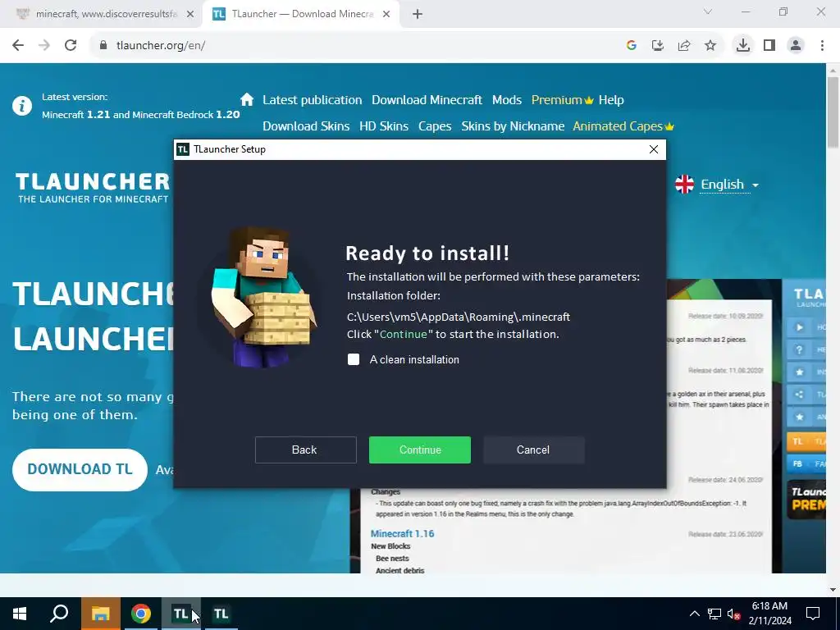The image size is (840, 630).
Task: Open the Windows Start menu
Action: 20,614
